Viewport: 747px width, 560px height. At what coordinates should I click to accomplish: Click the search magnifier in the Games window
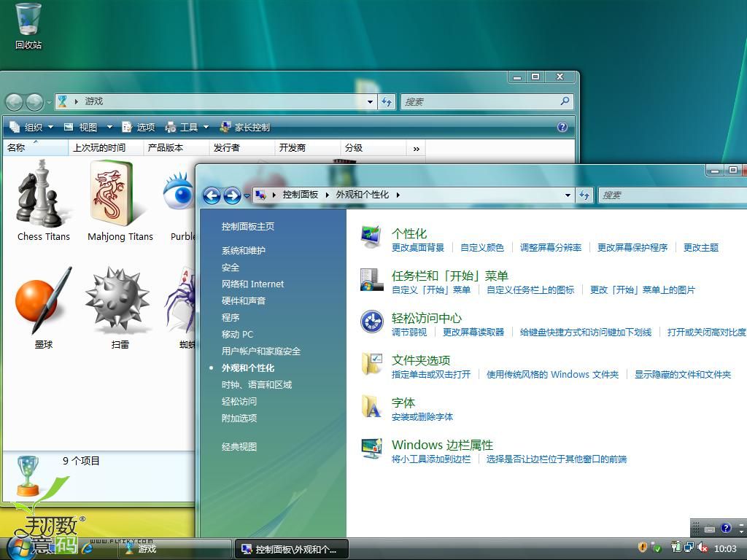(x=565, y=101)
